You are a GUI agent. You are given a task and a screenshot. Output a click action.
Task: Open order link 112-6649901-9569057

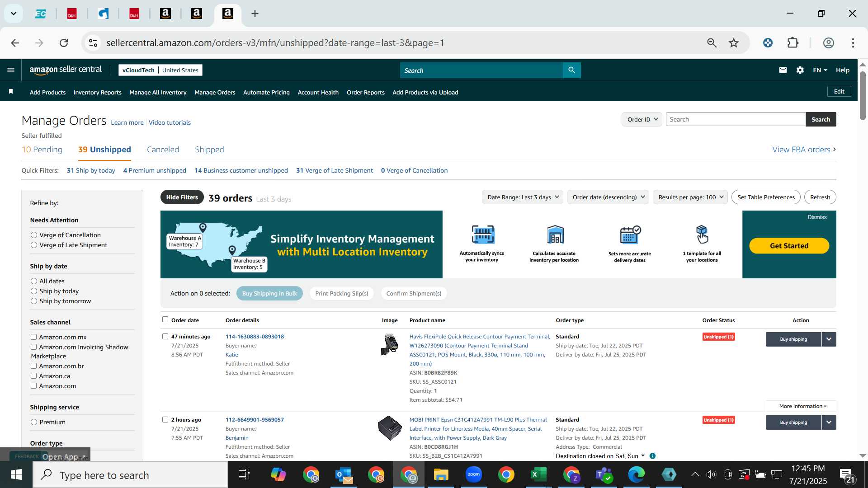click(x=255, y=420)
